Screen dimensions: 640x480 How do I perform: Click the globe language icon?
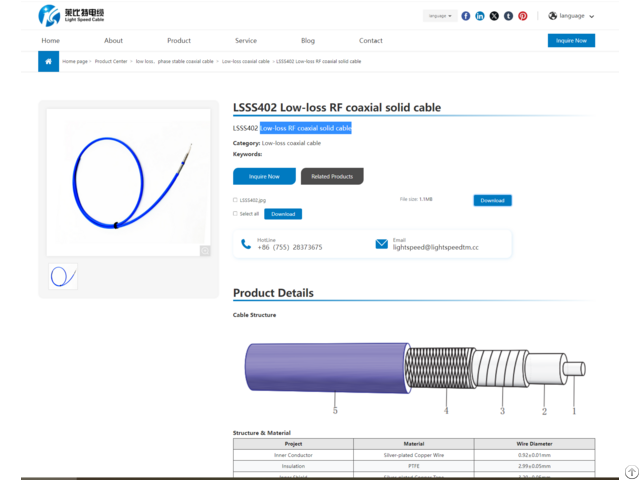click(x=552, y=16)
